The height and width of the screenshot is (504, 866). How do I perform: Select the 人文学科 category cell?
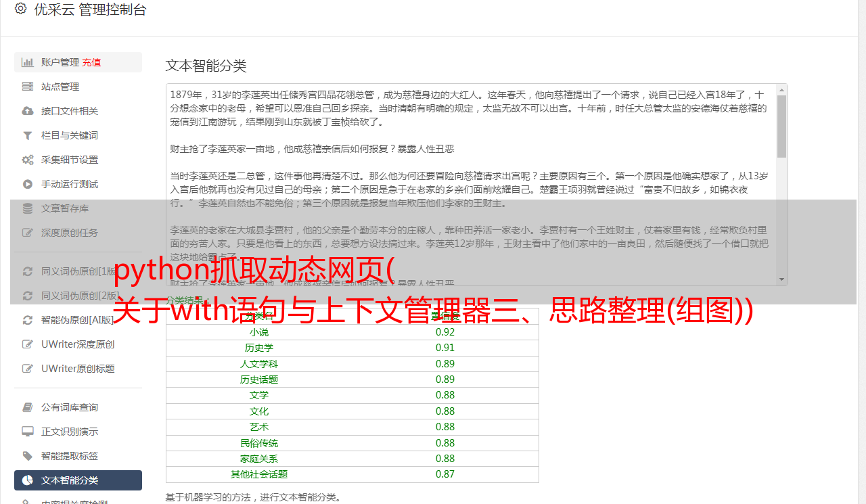[x=259, y=364]
